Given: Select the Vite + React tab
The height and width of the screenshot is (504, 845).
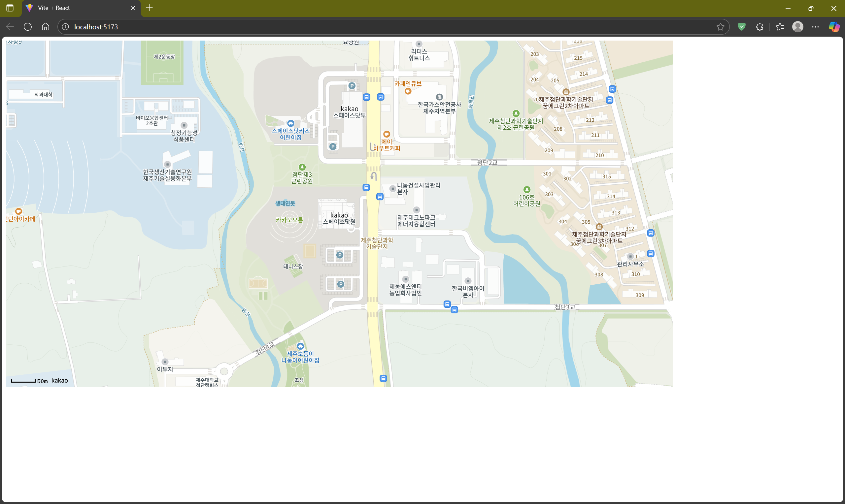Looking at the screenshot, I should (54, 8).
